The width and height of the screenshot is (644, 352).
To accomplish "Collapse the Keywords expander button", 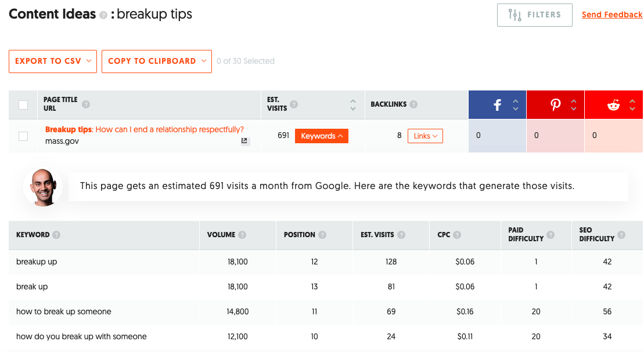I will point(322,136).
